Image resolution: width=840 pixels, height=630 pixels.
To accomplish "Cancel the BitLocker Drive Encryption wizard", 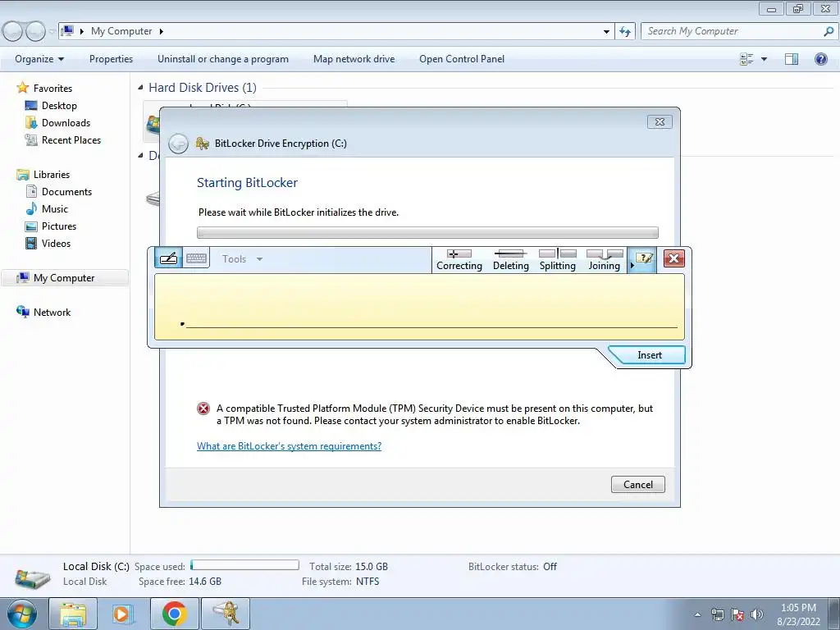I will coord(637,484).
